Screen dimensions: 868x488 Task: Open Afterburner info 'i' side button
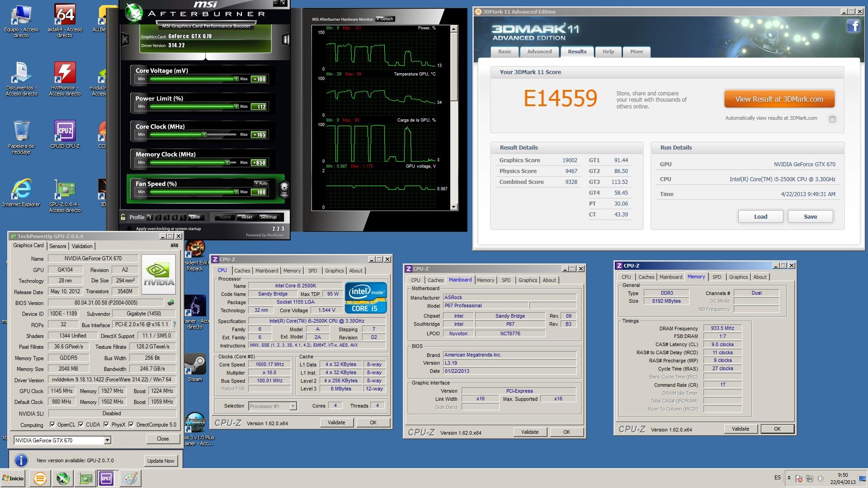pyautogui.click(x=286, y=39)
